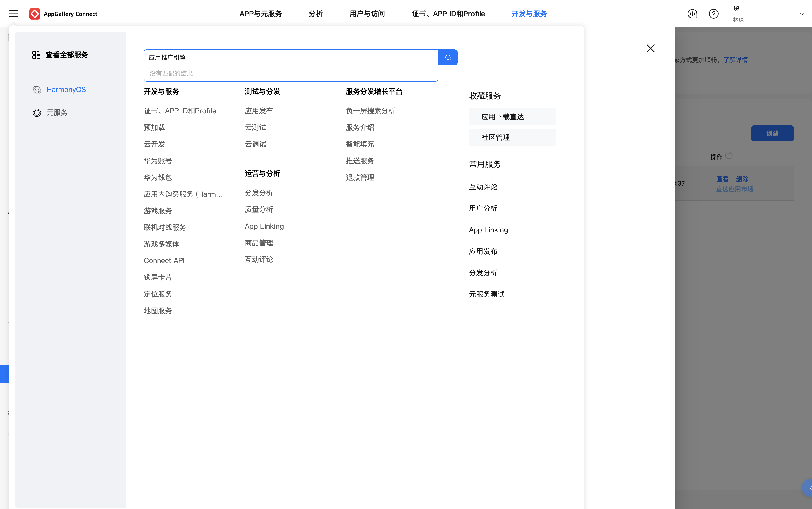The image size is (812, 509).
Task: Expand the user account dropdown chevron
Action: click(802, 14)
